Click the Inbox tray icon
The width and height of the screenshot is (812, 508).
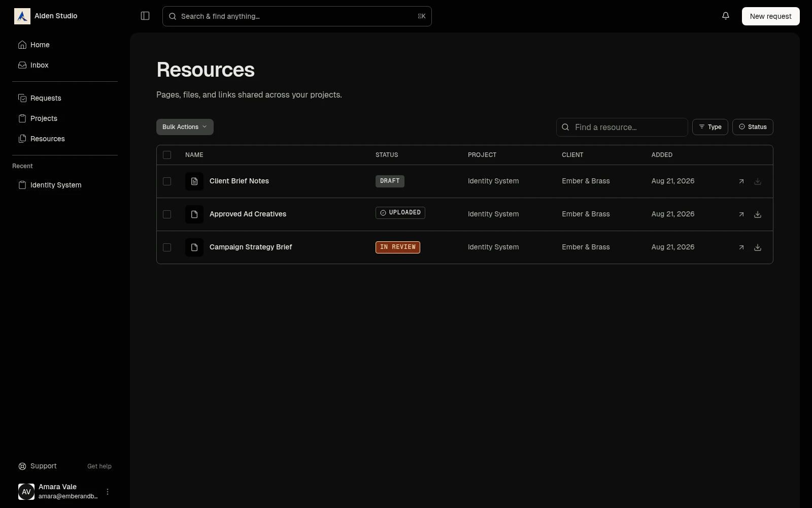tap(22, 65)
